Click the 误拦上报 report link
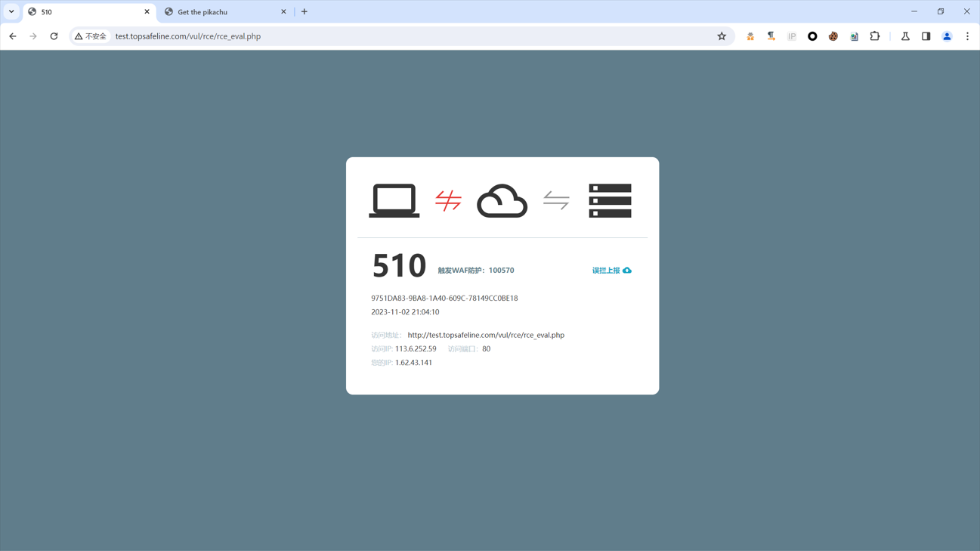Viewport: 980px width, 551px height. click(606, 269)
